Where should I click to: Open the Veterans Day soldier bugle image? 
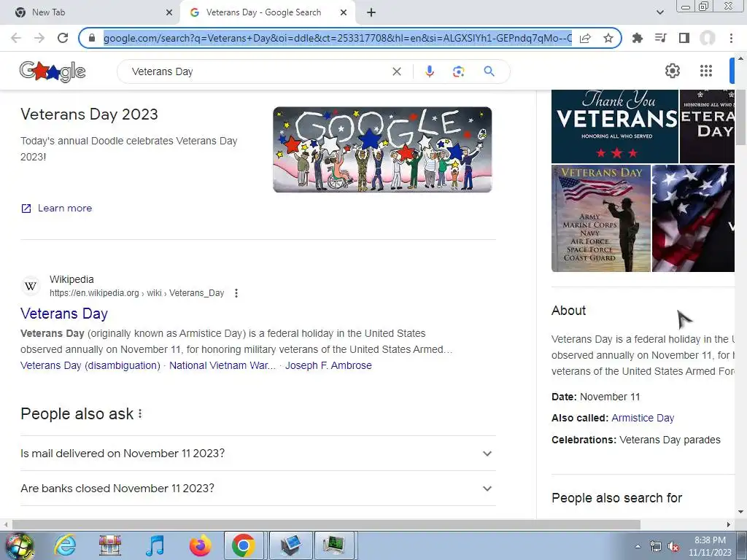click(601, 218)
